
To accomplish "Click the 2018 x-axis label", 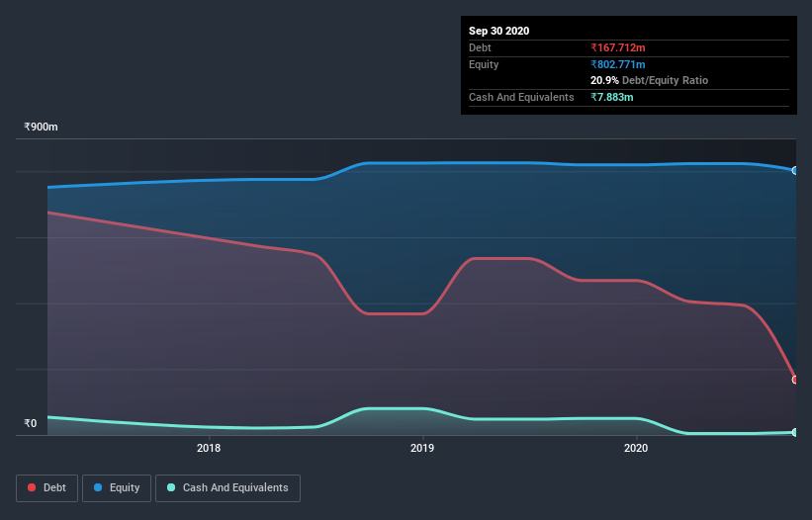I will (209, 448).
